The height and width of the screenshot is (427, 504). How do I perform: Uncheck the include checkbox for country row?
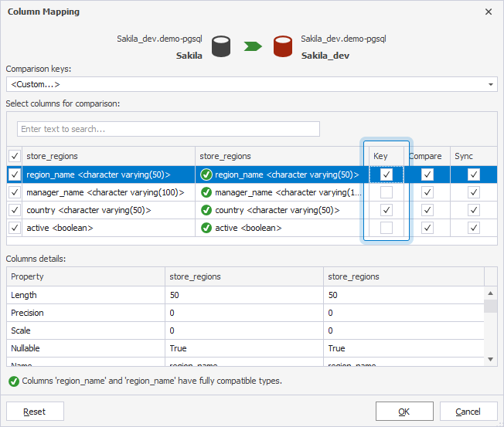point(15,210)
